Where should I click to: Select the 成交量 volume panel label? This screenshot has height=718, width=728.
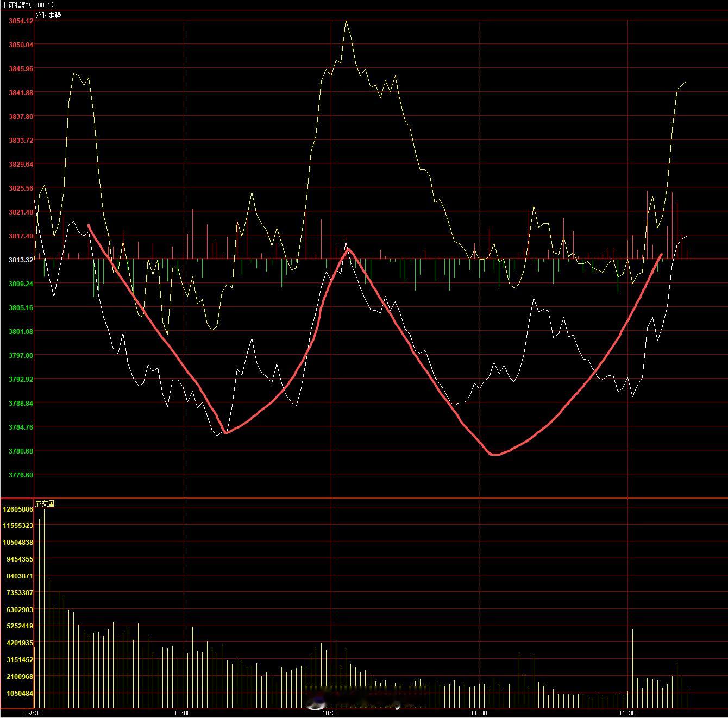coord(45,503)
